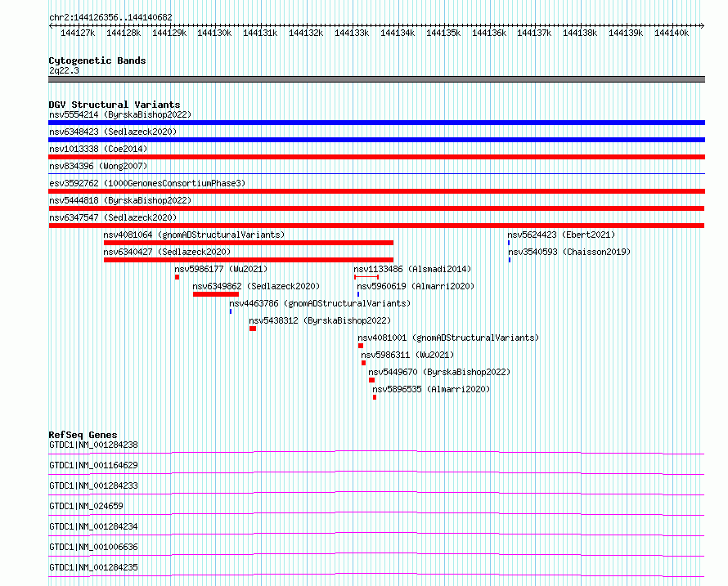The width and height of the screenshot is (728, 586).
Task: Click the 144127k ruler tick label
Action: [x=78, y=33]
